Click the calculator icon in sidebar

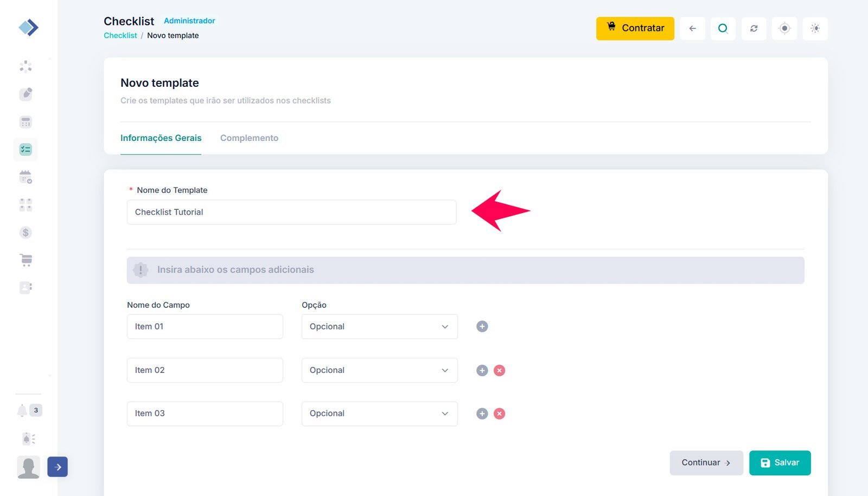pyautogui.click(x=25, y=122)
